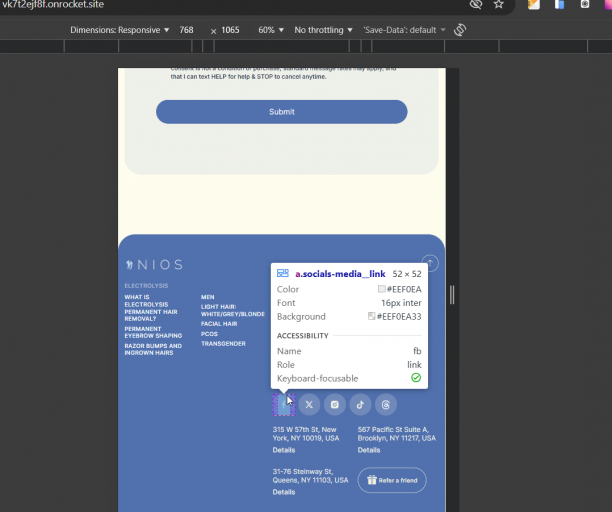Click the Submit button
The width and height of the screenshot is (612, 512).
pos(281,112)
